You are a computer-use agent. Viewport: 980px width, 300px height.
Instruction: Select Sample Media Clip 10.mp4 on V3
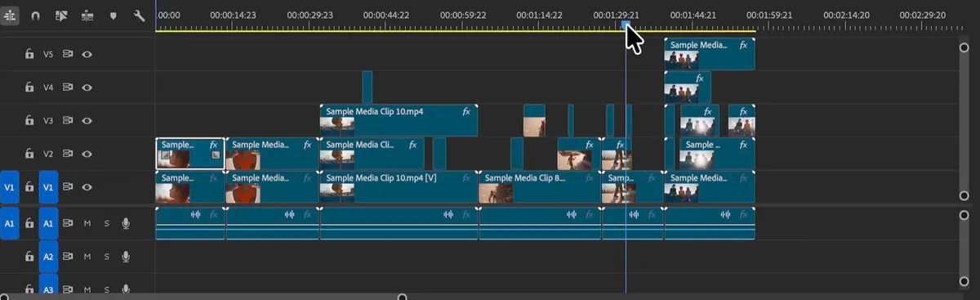tap(399, 120)
